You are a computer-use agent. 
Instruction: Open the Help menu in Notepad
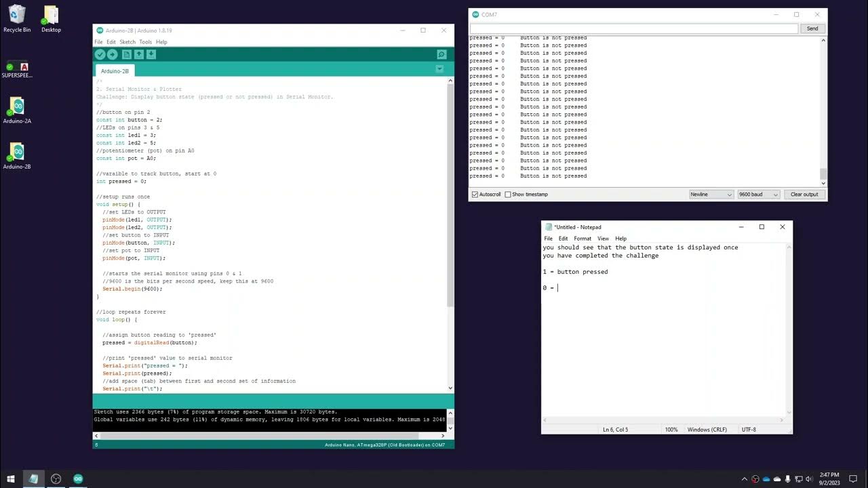620,239
